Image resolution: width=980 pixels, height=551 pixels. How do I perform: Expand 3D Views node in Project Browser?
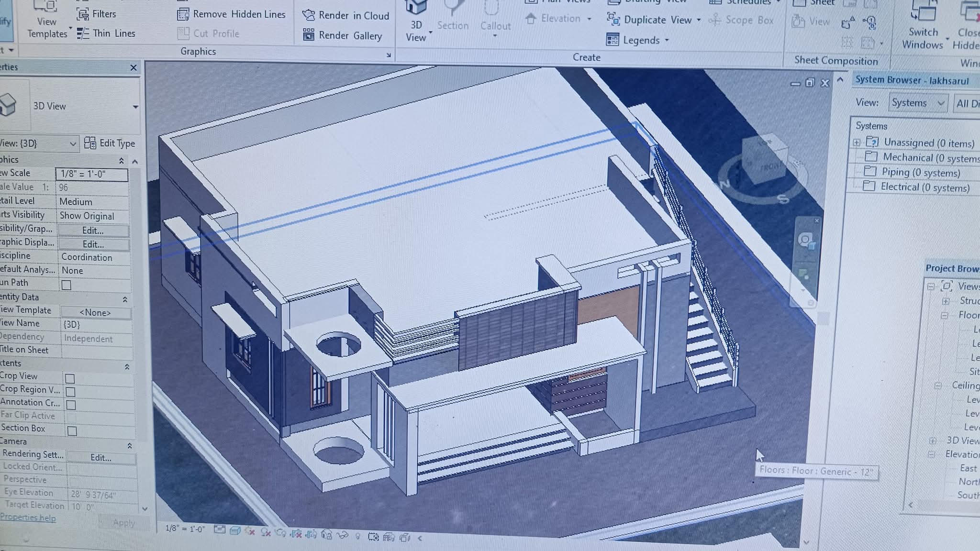coord(933,441)
